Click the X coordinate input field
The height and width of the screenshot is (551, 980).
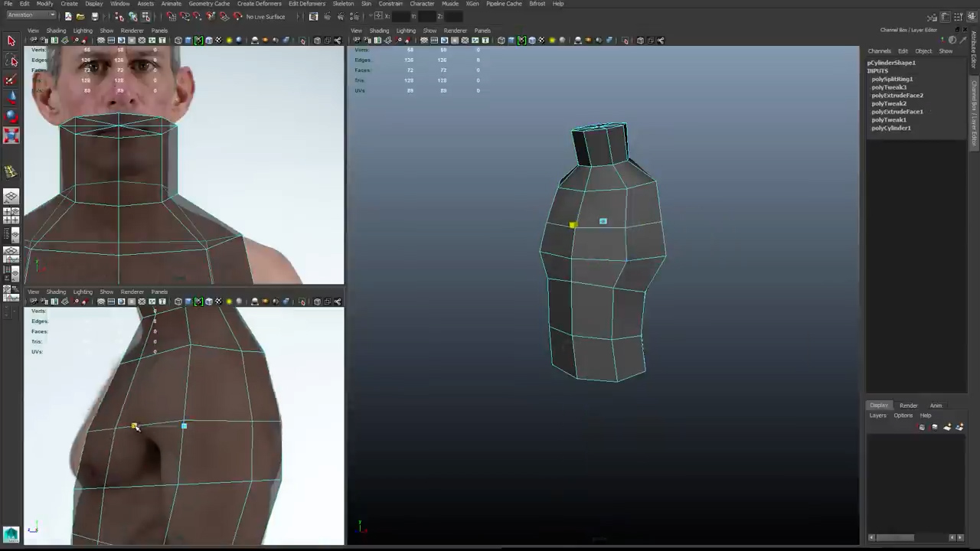pyautogui.click(x=402, y=16)
